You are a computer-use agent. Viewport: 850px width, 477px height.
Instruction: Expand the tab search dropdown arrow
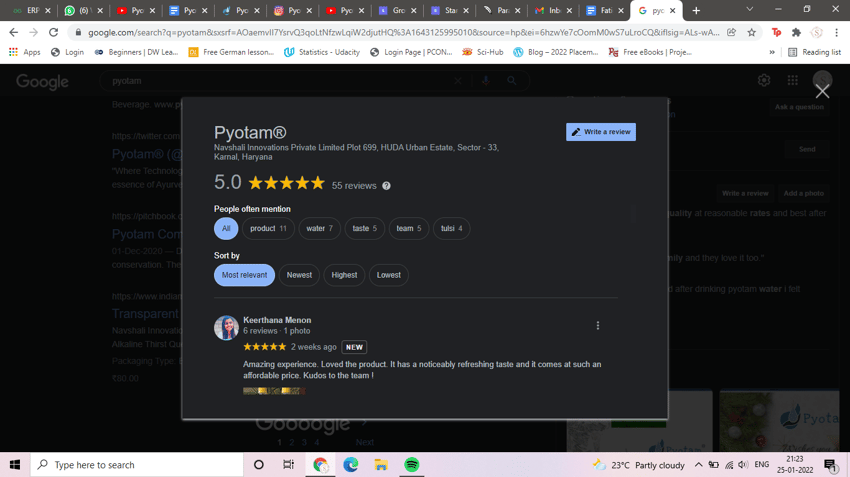pos(750,9)
